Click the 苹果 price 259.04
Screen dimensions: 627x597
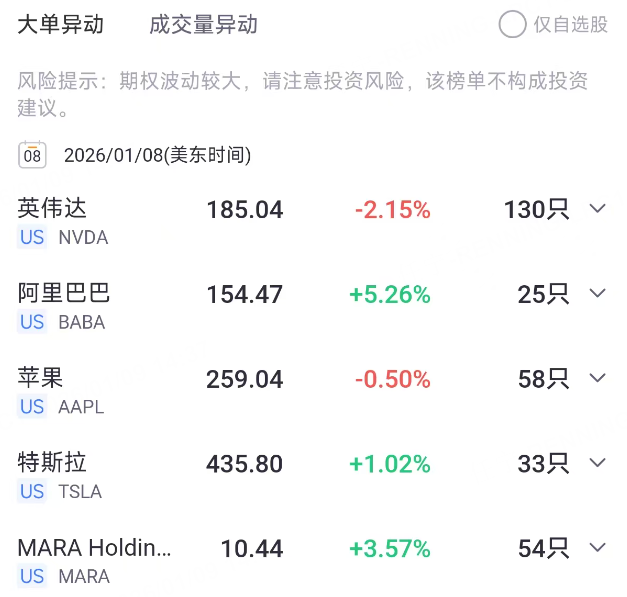tap(245, 379)
